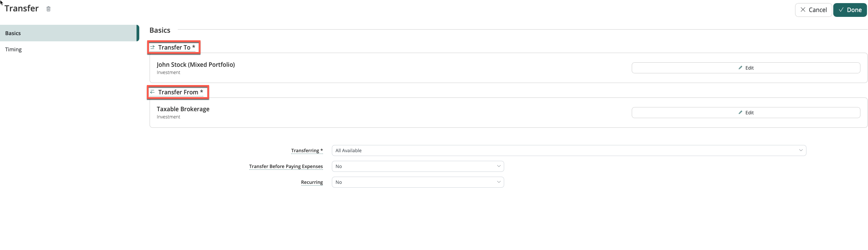
Task: Click the Transfer Before Paying Expenses label
Action: 286,166
